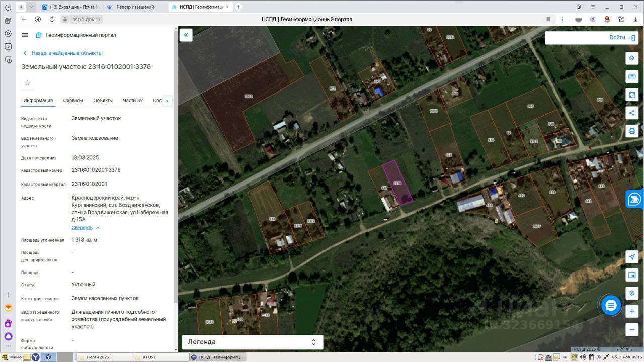Viewport: 644px width, 362px height.
Task: Open browser downloads
Action: [x=635, y=19]
